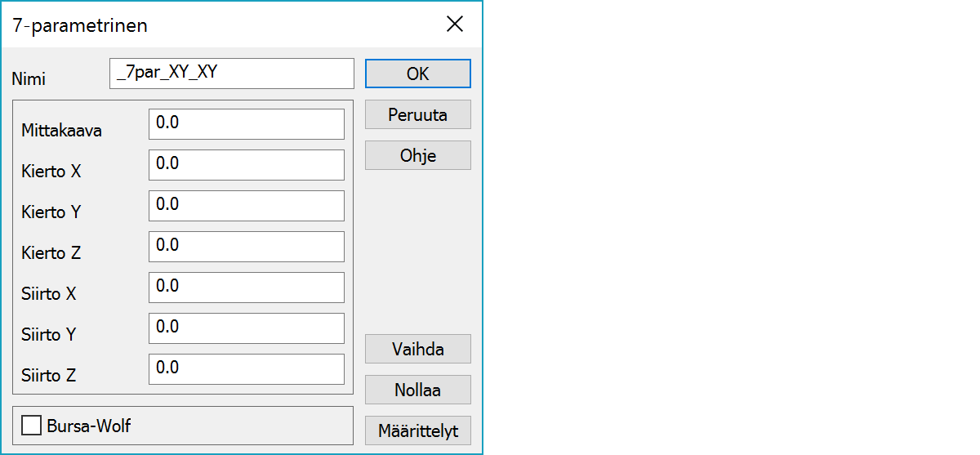980x455 pixels.
Task: Click the Nimi label
Action: [29, 79]
